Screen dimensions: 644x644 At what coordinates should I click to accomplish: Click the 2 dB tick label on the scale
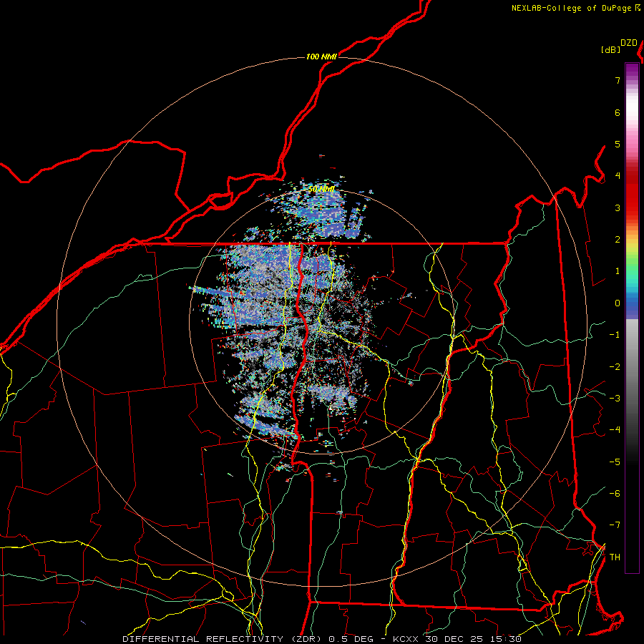[618, 240]
